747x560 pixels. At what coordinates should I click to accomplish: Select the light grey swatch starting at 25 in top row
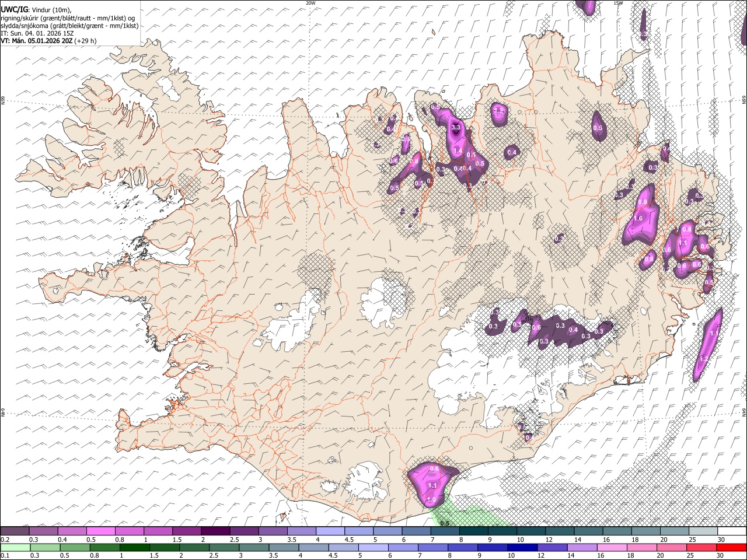[702, 531]
